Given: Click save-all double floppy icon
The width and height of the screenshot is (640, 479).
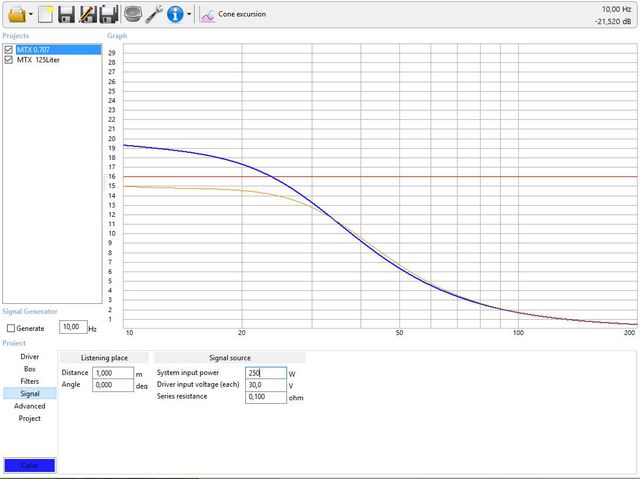Looking at the screenshot, I should point(109,14).
